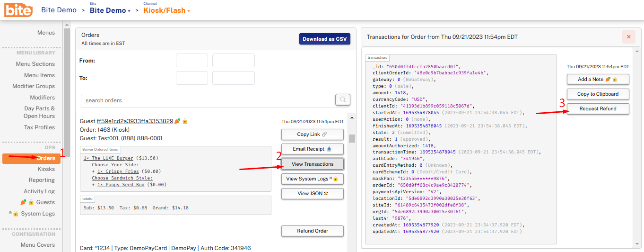Viewport: 644px width, 252px height.
Task: Click the View JSON button
Action: point(312,193)
